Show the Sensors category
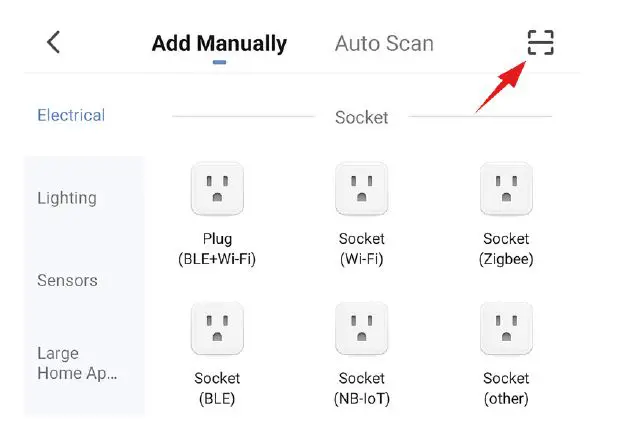Viewport: 641px width, 434px height. [x=67, y=280]
